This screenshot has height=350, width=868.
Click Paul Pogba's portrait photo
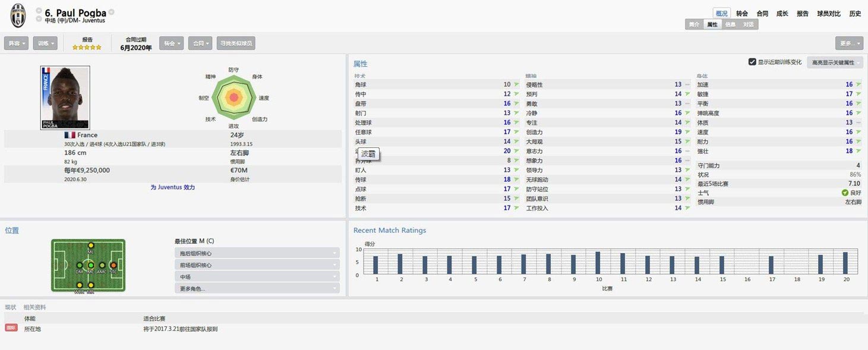(65, 97)
